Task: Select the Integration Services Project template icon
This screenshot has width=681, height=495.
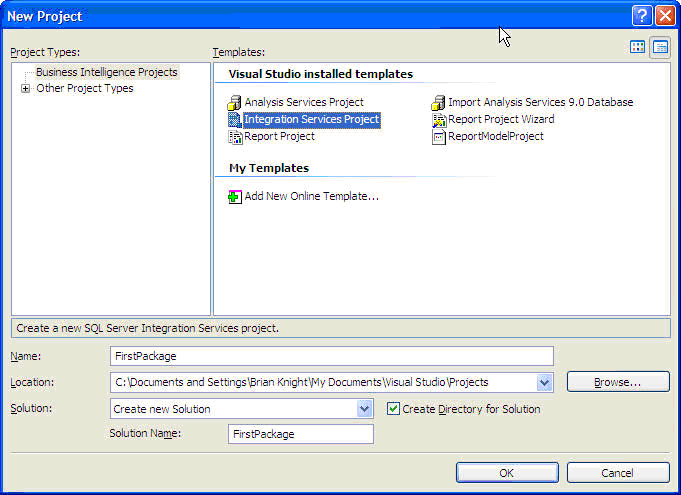Action: click(235, 119)
